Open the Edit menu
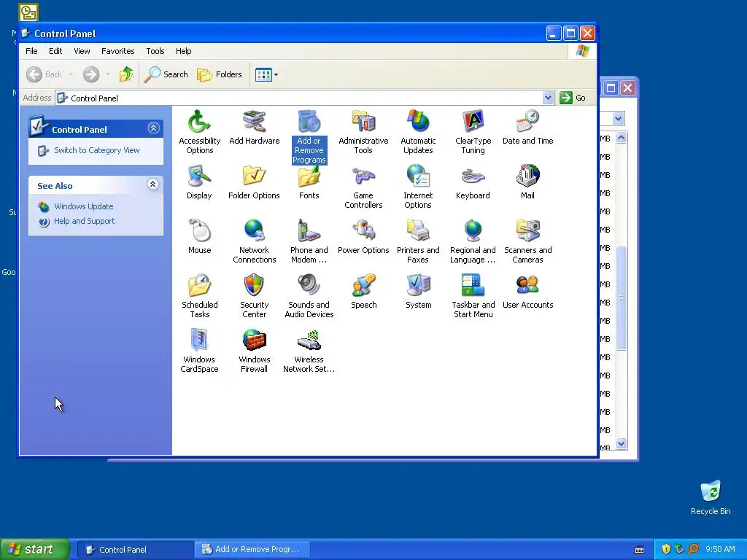 point(55,51)
